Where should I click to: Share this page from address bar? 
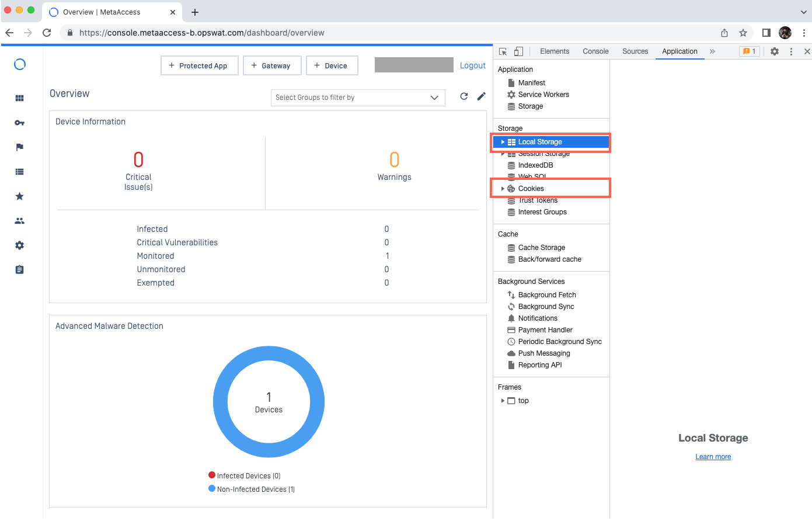coord(724,33)
